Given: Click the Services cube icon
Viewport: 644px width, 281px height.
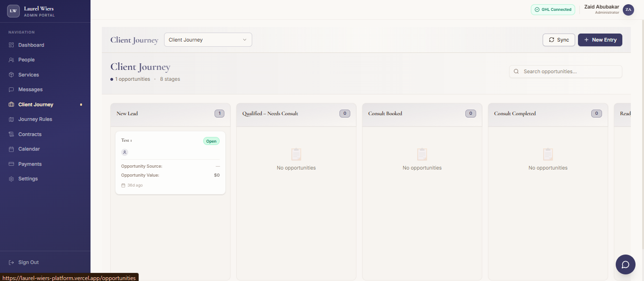Looking at the screenshot, I should click(x=11, y=75).
